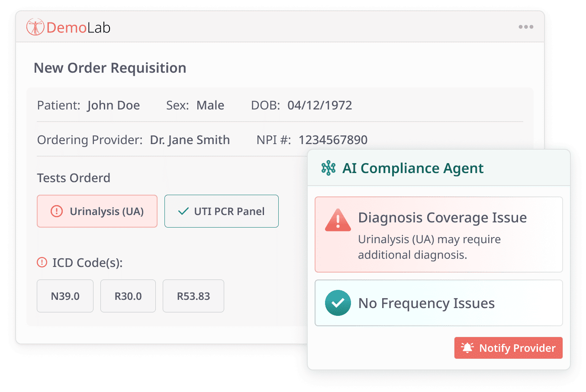This screenshot has width=586, height=392.
Task: Click the DOB value 04/12/1972
Action: (x=320, y=105)
